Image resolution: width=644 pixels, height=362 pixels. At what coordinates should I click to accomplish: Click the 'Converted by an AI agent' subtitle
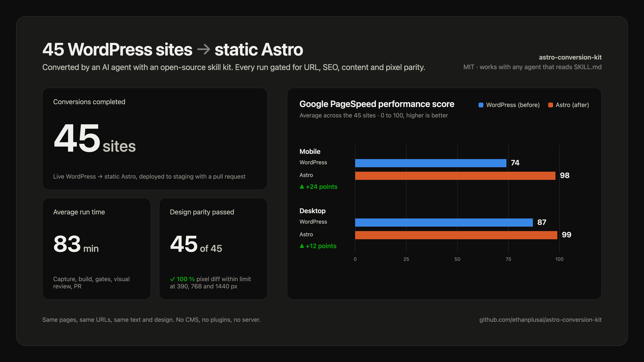(x=233, y=67)
